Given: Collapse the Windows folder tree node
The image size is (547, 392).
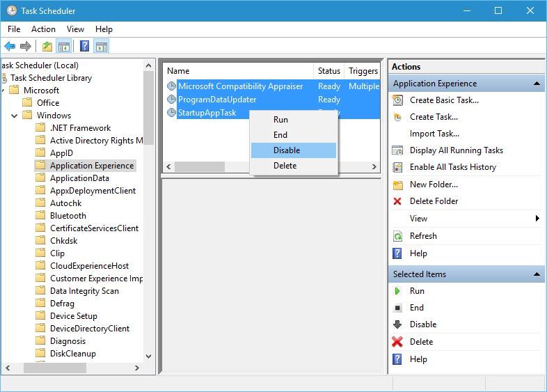Looking at the screenshot, I should tap(15, 116).
